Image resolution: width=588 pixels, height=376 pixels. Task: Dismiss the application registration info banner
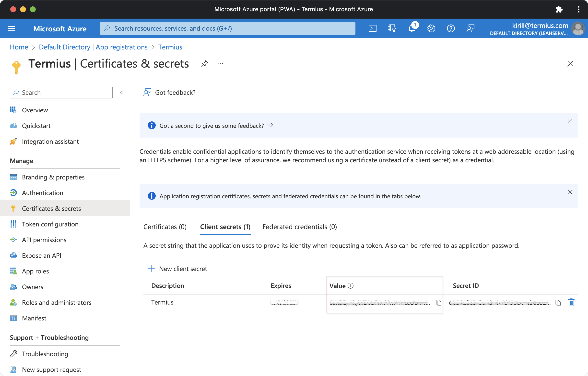[570, 192]
